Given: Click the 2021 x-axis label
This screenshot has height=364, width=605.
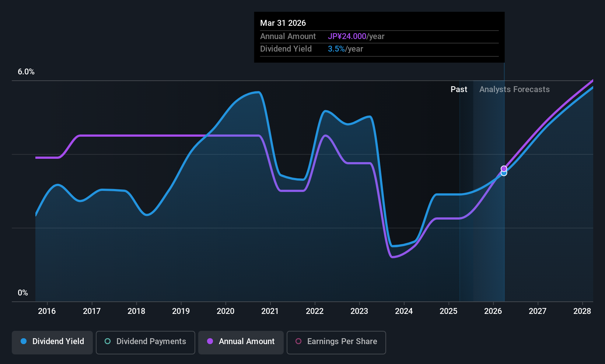Looking at the screenshot, I should click(270, 311).
